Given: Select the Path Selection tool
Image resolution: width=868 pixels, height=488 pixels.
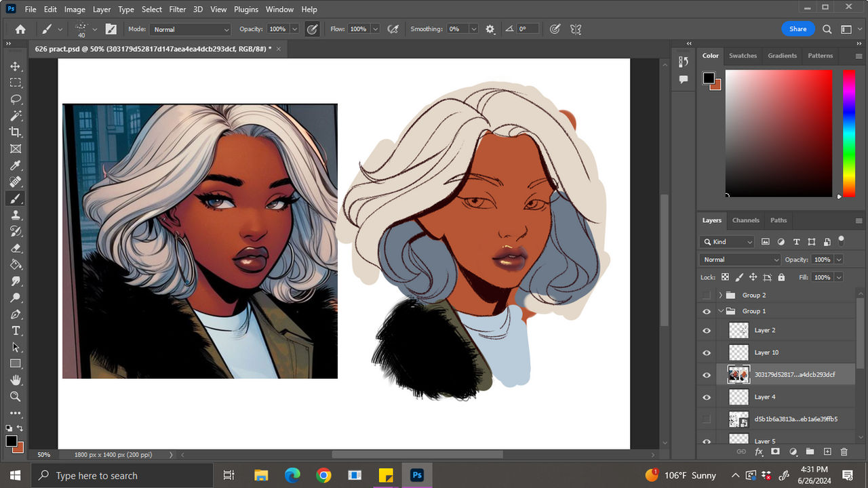Looking at the screenshot, I should (x=15, y=347).
